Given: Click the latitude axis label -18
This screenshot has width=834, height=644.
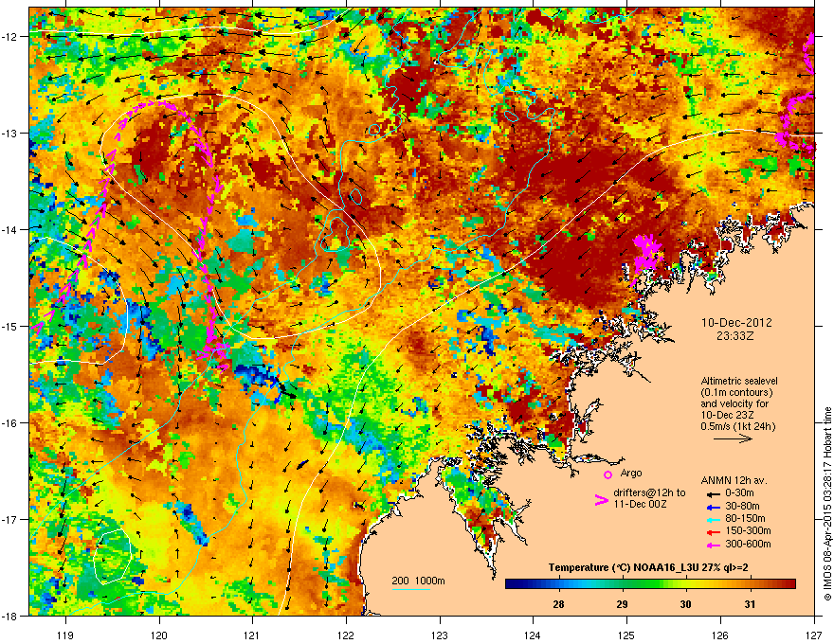Looking at the screenshot, I should [10, 616].
